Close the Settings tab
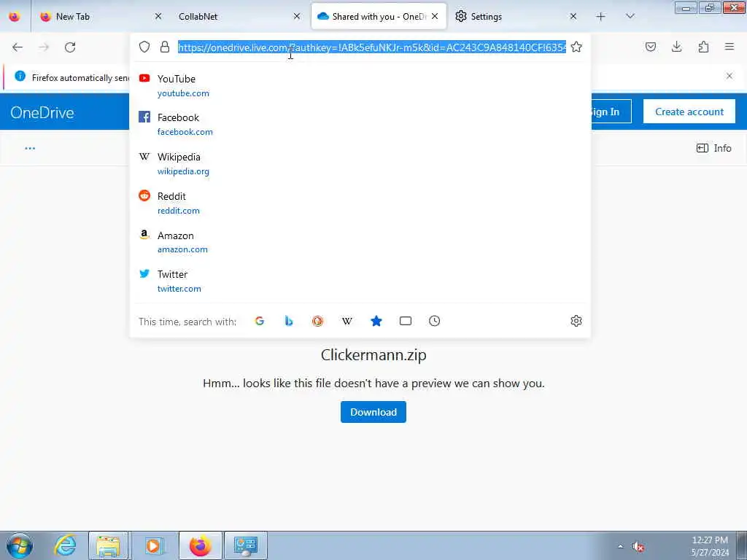This screenshot has width=747, height=560. [x=573, y=17]
